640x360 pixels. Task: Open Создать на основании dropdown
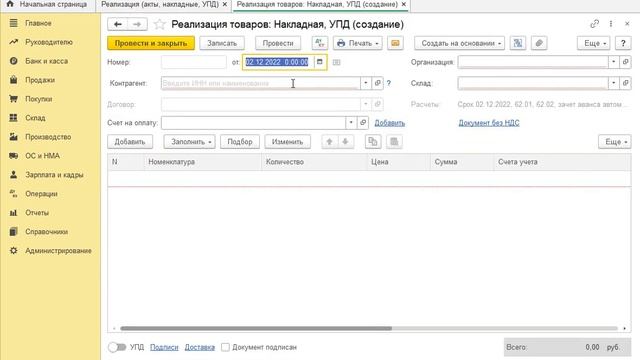point(460,43)
